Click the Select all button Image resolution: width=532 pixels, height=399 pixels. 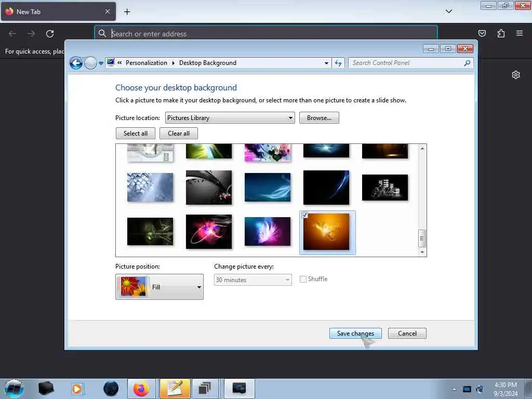tap(136, 134)
